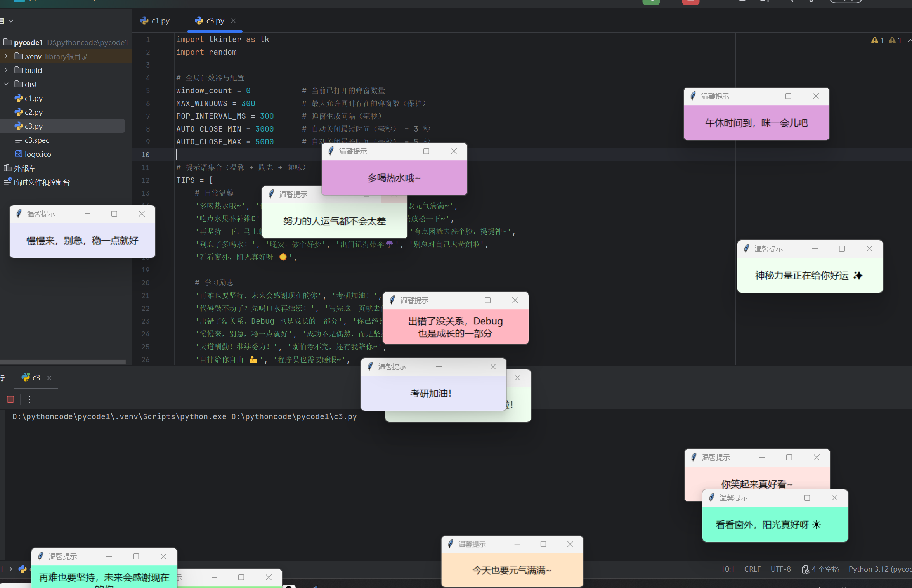Image resolution: width=912 pixels, height=588 pixels.
Task: Select c2.py in the project tree
Action: [x=33, y=112]
